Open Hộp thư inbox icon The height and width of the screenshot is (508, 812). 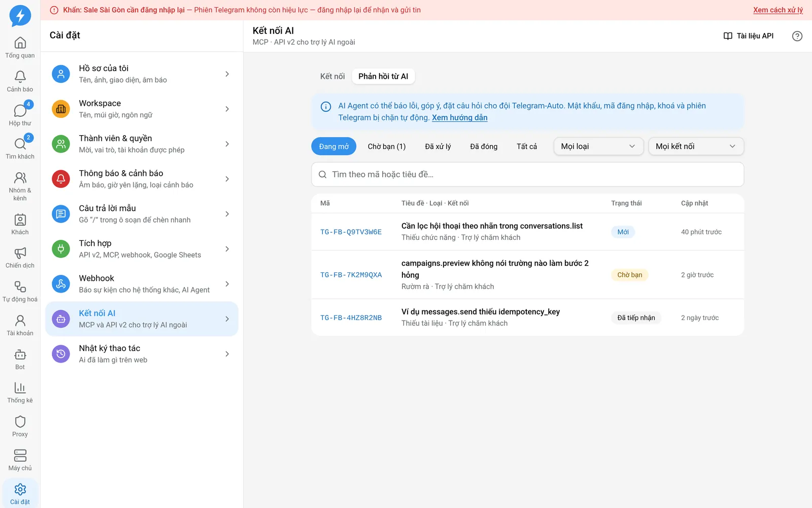tap(20, 115)
